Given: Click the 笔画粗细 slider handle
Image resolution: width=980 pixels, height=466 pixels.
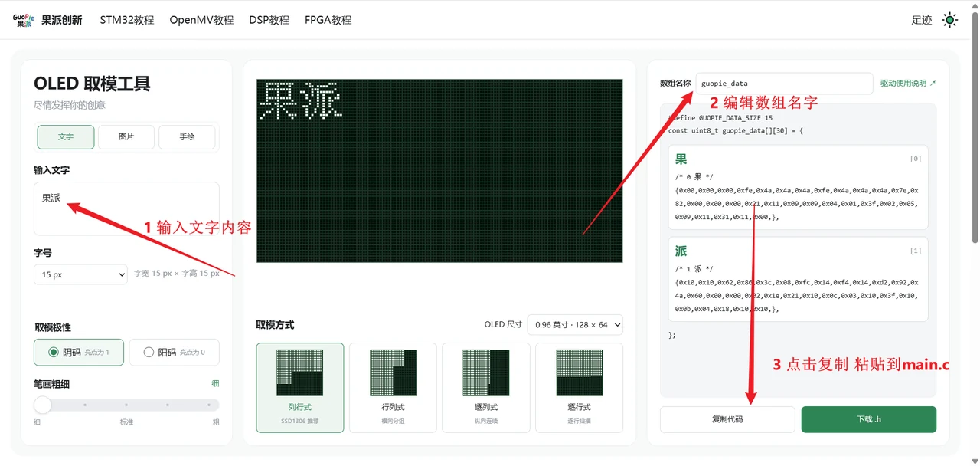Looking at the screenshot, I should 43,405.
